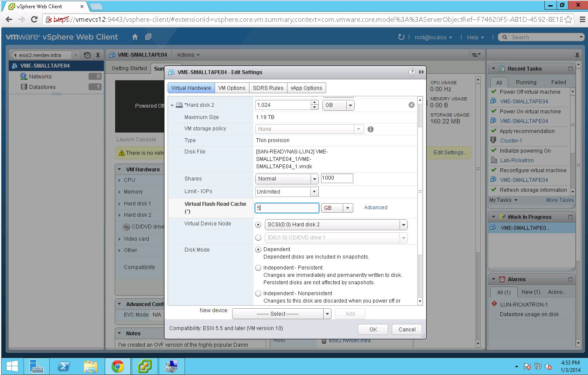This screenshot has width=588, height=375.
Task: Click the LUN-RICKATRON-1 alarm icon
Action: (494, 304)
